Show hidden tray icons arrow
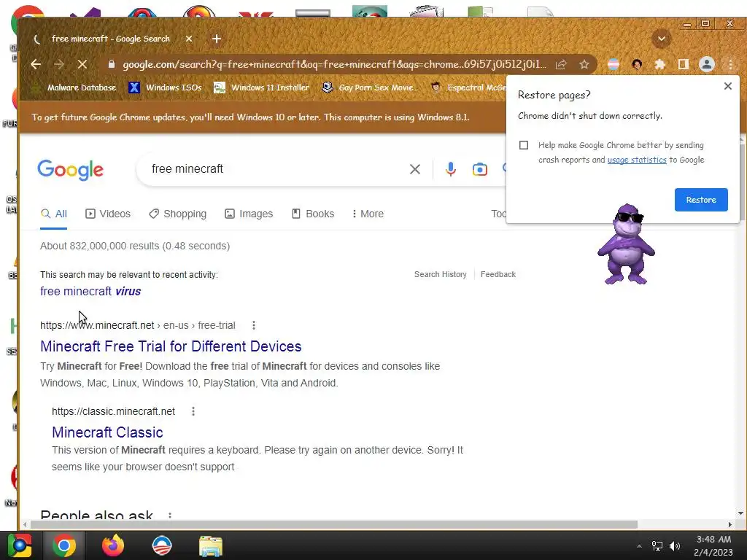This screenshot has width=747, height=560. click(639, 546)
